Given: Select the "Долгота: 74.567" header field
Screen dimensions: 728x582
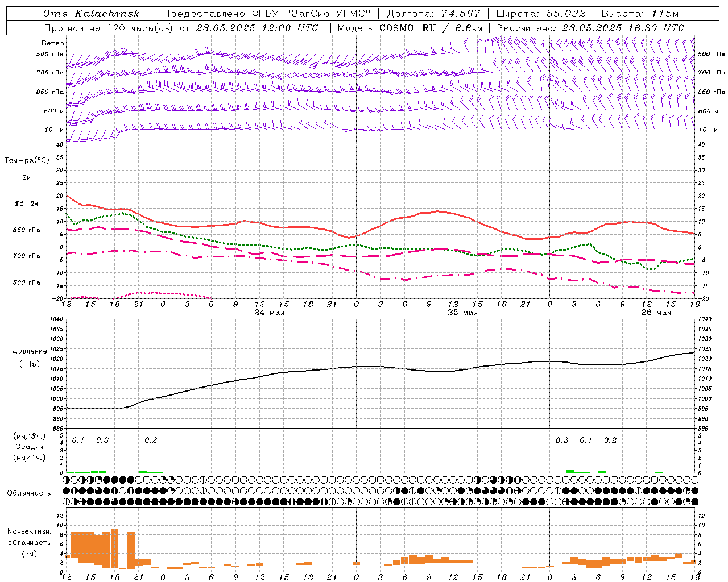Looking at the screenshot, I should [433, 14].
